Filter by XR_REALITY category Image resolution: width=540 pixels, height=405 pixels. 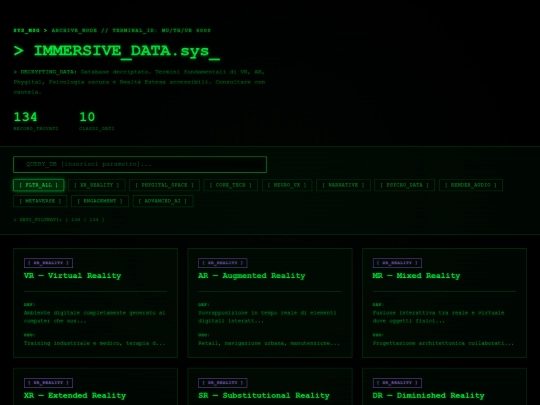pos(97,185)
